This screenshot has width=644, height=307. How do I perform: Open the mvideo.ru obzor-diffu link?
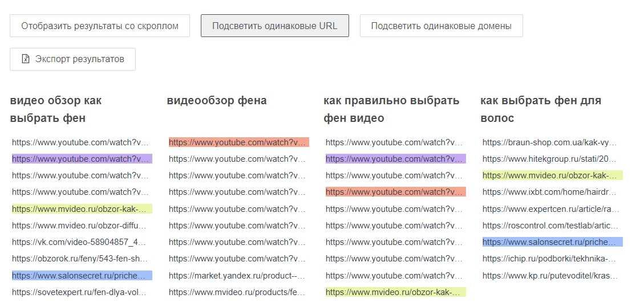coord(79,226)
